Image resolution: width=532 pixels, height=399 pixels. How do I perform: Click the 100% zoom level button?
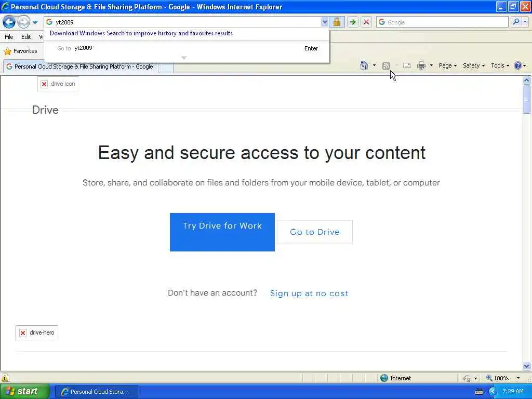[x=497, y=378]
